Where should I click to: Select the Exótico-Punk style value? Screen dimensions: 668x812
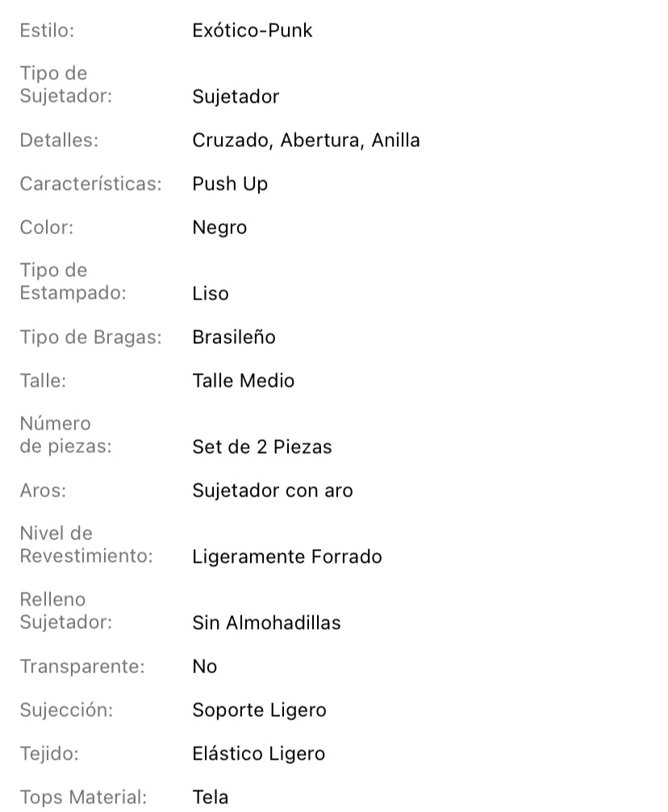coord(252,31)
